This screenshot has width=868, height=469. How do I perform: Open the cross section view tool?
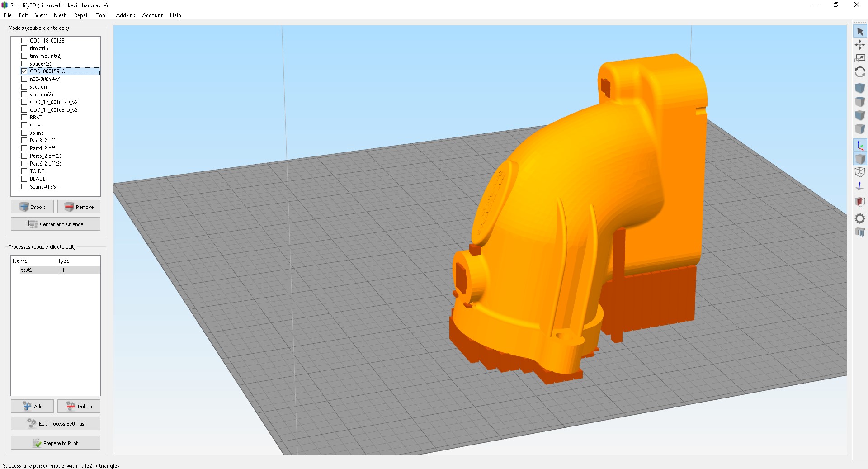pyautogui.click(x=860, y=202)
